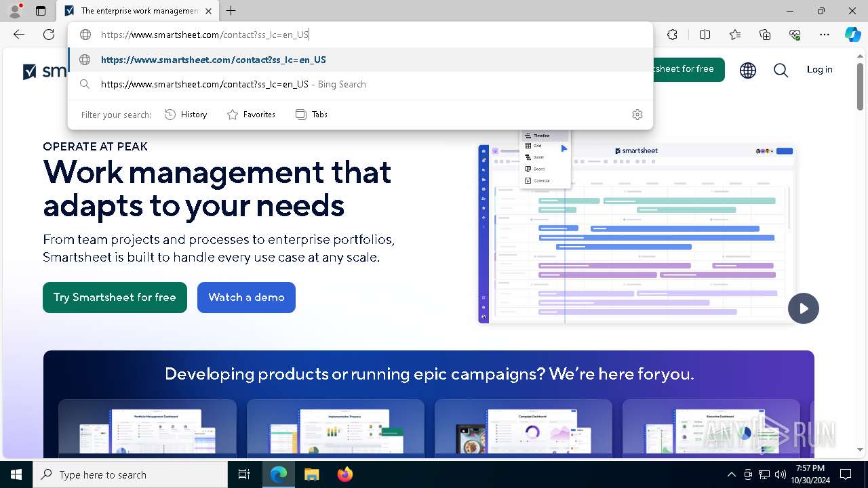Filter suggestions by History
Viewport: 868px width, 488px height.
(186, 115)
